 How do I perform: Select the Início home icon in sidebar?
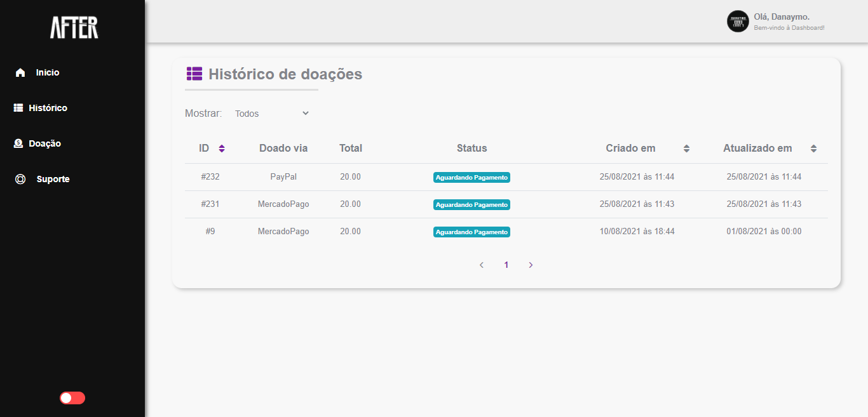[x=20, y=72]
